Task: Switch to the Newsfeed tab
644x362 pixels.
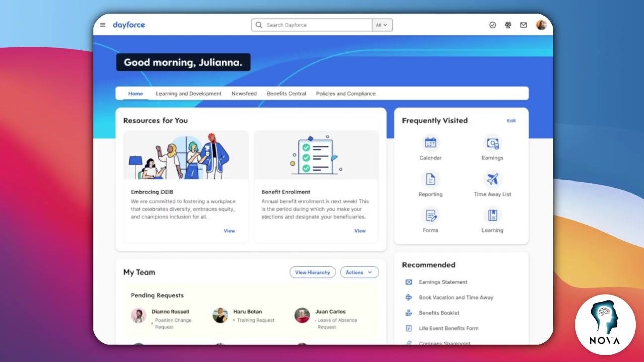Action: (244, 94)
